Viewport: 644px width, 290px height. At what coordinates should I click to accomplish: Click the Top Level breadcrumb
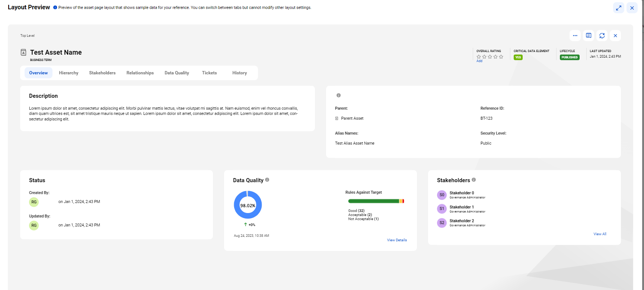tap(28, 36)
